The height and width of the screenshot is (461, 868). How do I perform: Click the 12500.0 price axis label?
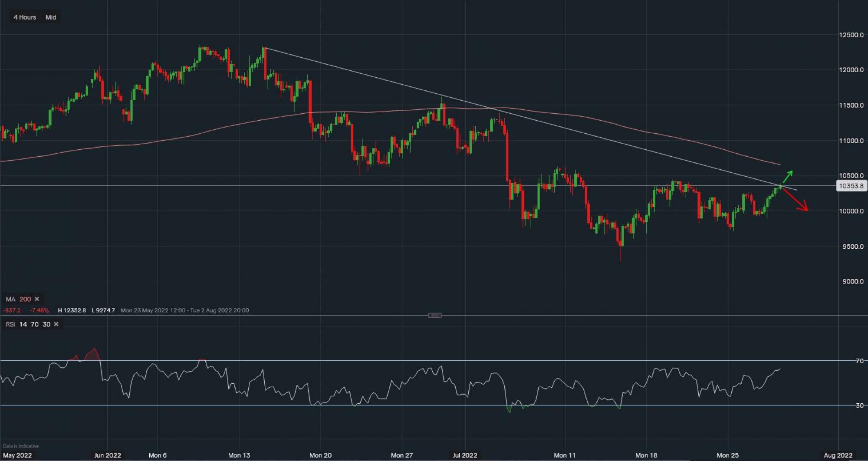(851, 35)
